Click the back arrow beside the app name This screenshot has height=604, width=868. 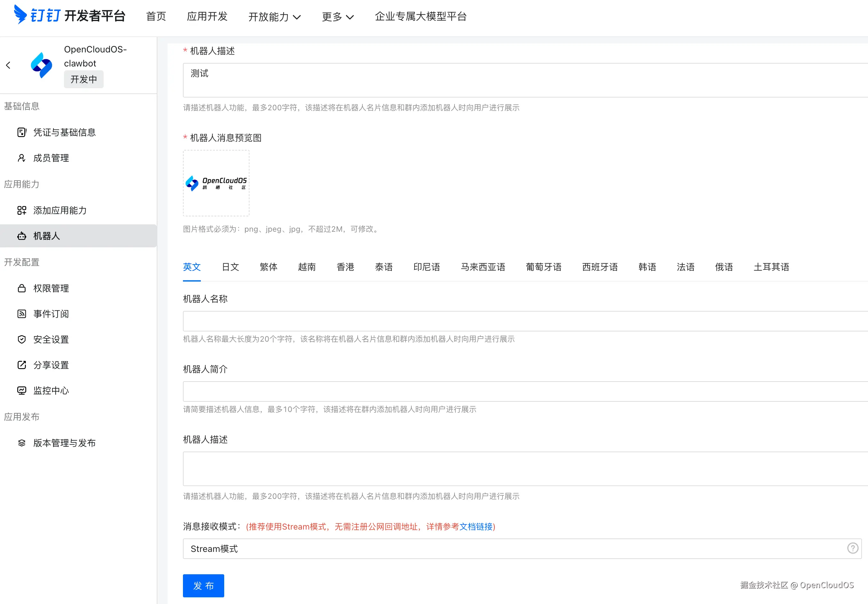8,65
